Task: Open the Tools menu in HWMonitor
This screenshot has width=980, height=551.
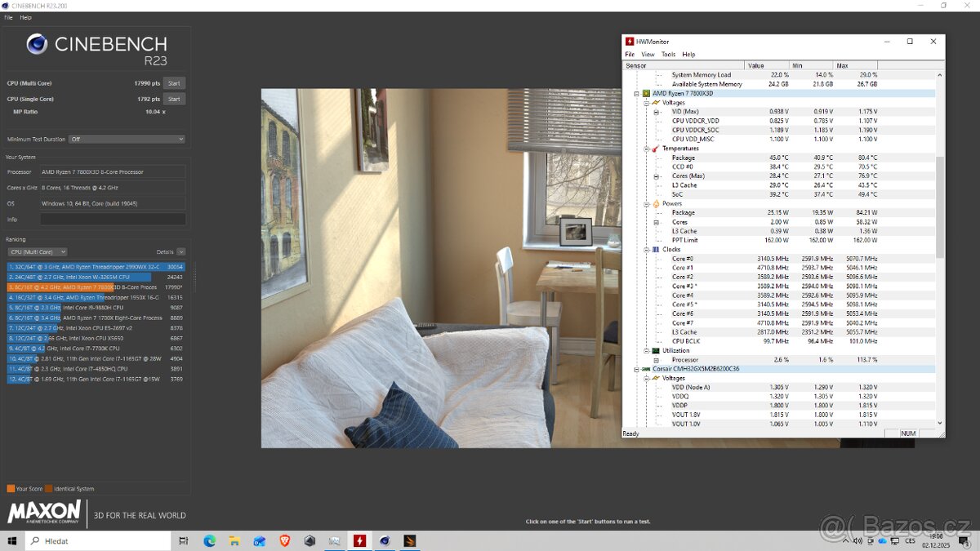Action: (x=669, y=54)
